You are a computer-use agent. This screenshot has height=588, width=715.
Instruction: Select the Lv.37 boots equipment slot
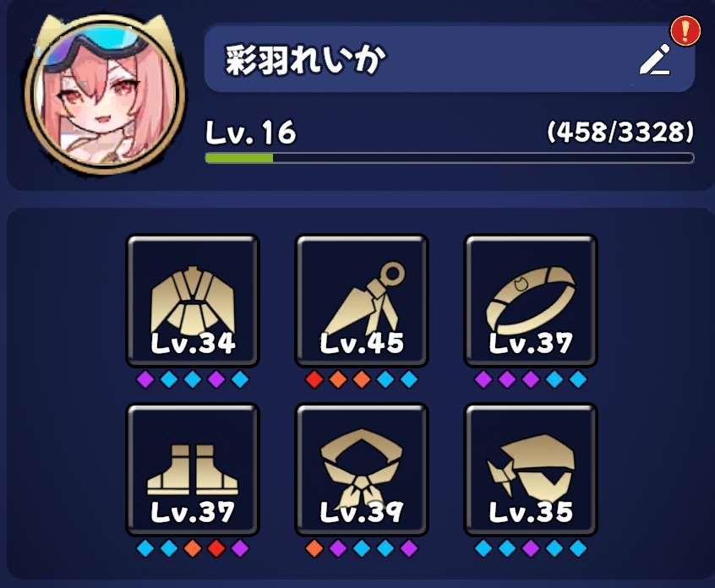(x=193, y=469)
